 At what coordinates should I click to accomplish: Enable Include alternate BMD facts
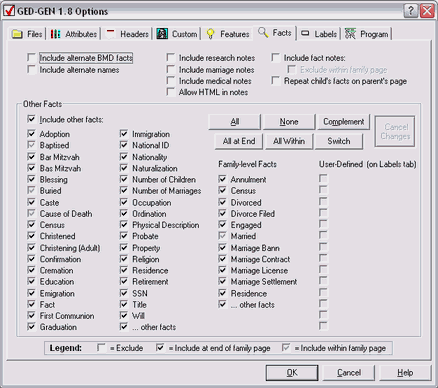tap(31, 58)
